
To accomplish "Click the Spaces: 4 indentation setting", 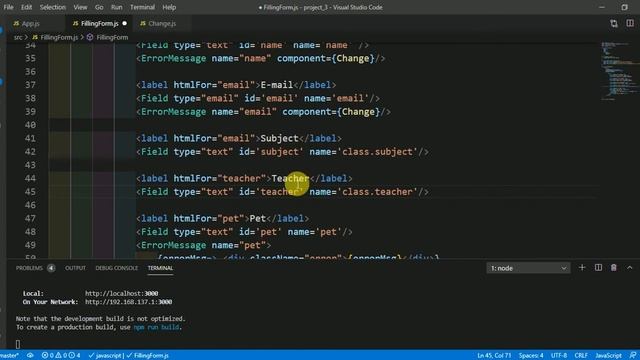I will (531, 356).
